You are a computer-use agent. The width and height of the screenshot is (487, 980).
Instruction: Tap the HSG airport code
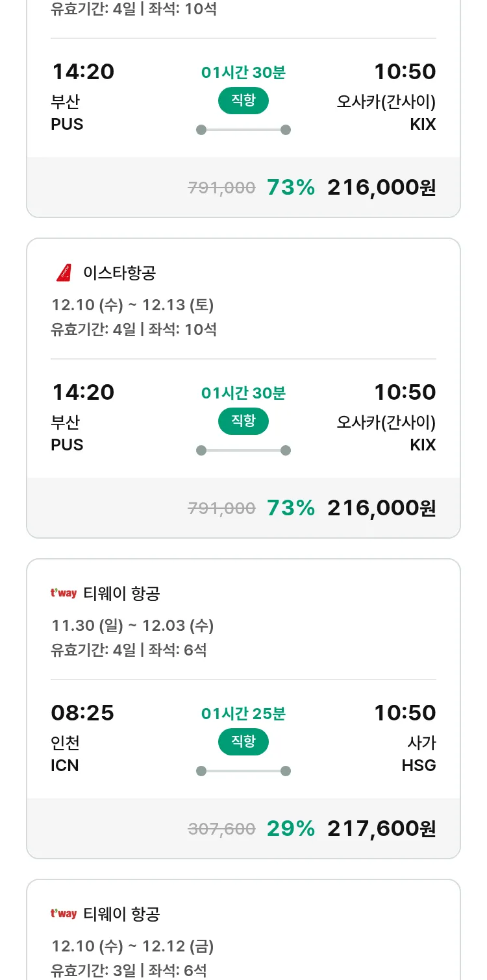point(418,766)
